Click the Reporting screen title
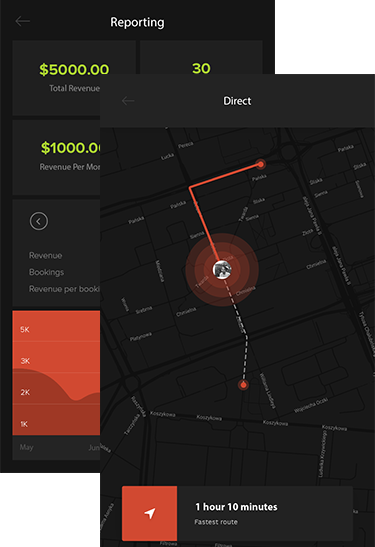The image size is (375, 547). 137,22
